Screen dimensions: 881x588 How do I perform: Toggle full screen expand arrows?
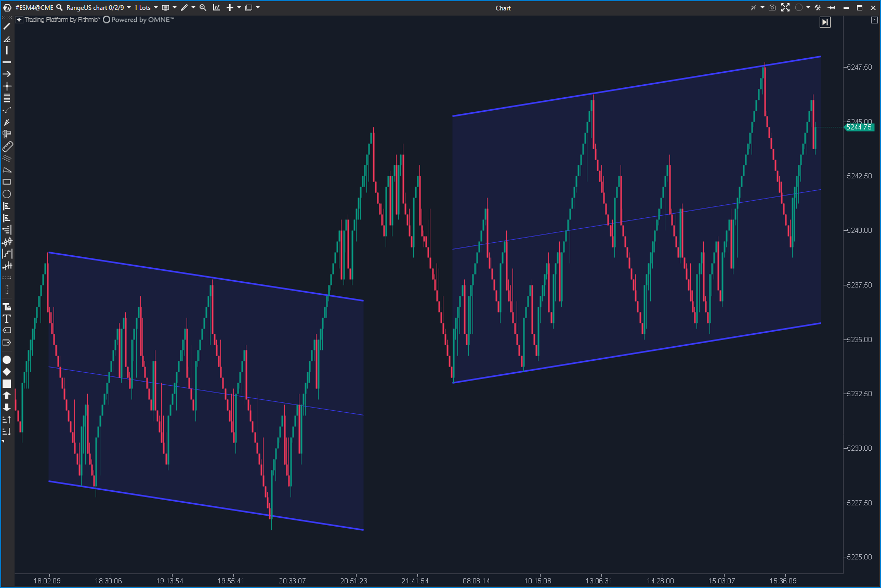[x=785, y=8]
